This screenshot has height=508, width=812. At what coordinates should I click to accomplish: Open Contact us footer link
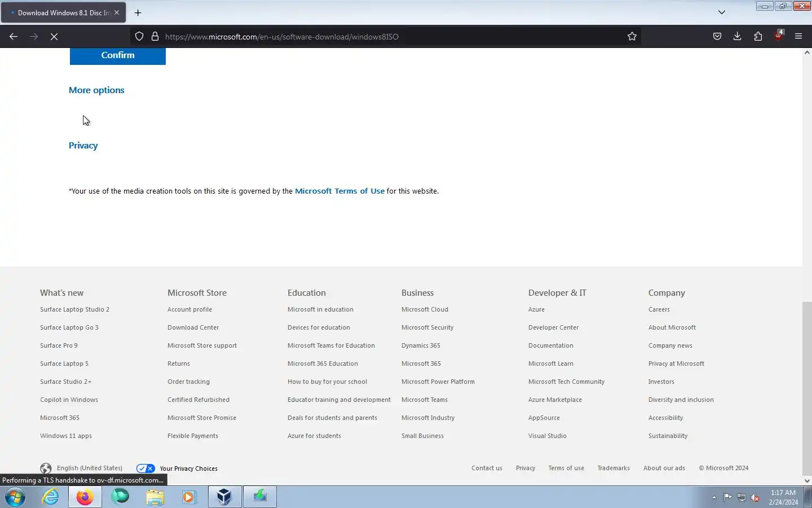click(487, 468)
